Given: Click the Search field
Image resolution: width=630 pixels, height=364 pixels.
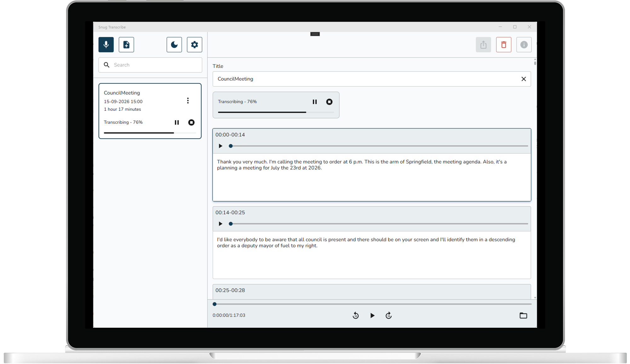Looking at the screenshot, I should 150,65.
